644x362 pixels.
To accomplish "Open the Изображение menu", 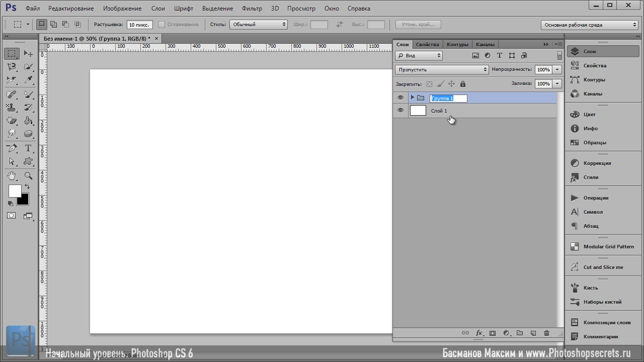I will click(x=122, y=9).
